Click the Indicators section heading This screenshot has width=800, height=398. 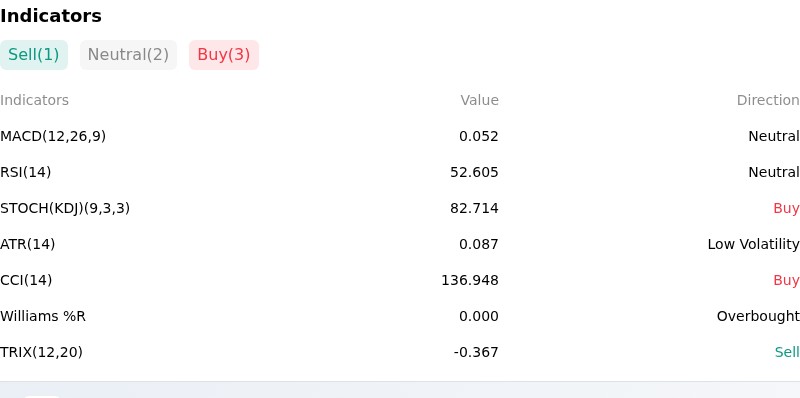click(51, 16)
